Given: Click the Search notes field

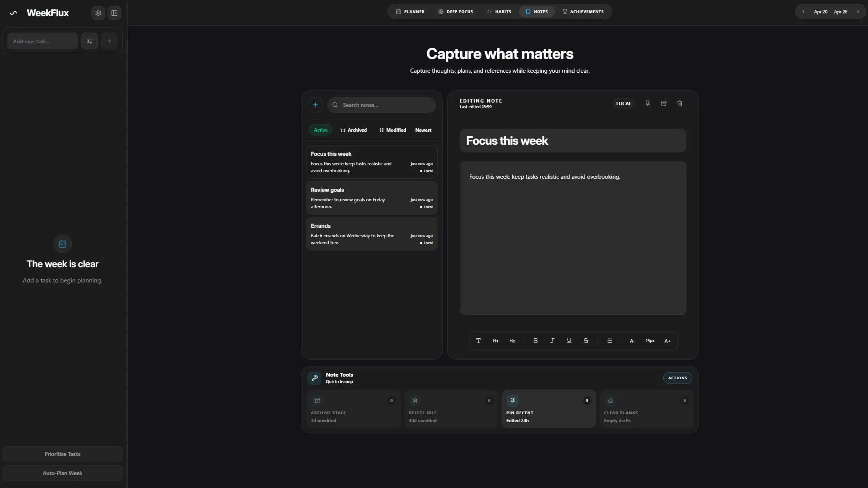Looking at the screenshot, I should point(381,104).
